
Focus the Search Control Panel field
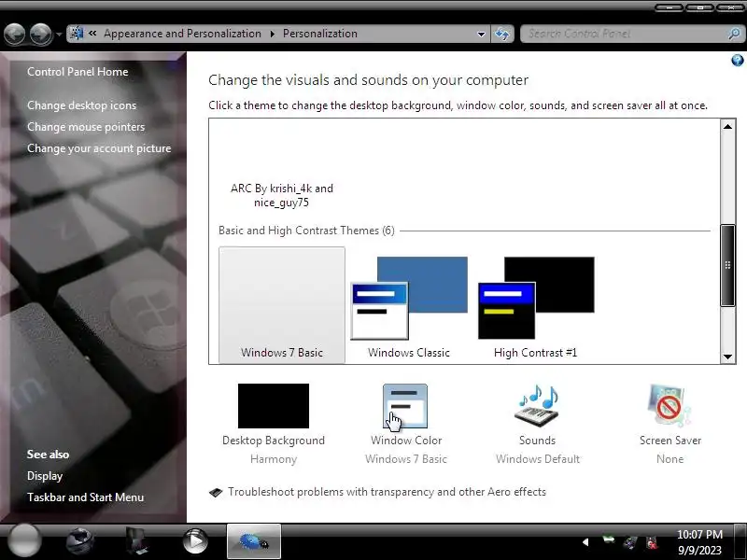pyautogui.click(x=624, y=34)
